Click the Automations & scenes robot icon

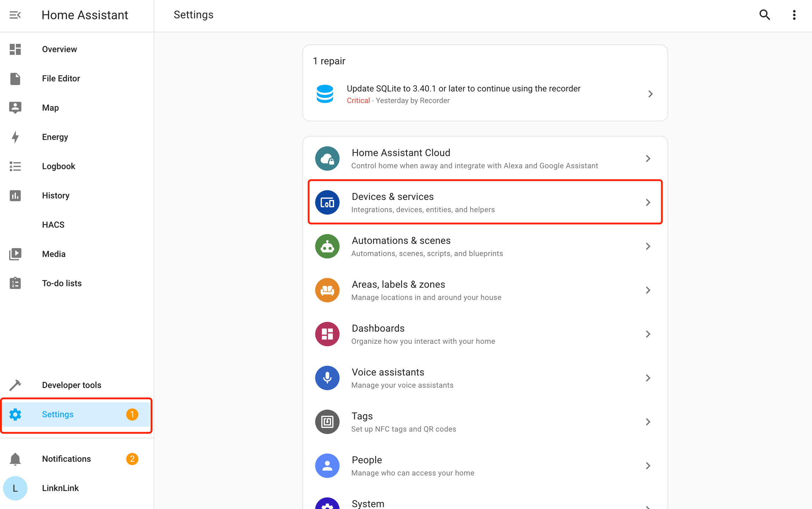point(327,246)
